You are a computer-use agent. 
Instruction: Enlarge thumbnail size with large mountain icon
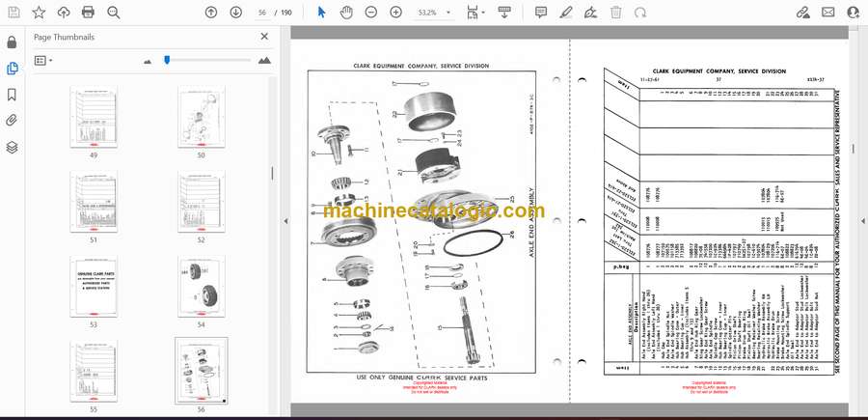[x=264, y=61]
